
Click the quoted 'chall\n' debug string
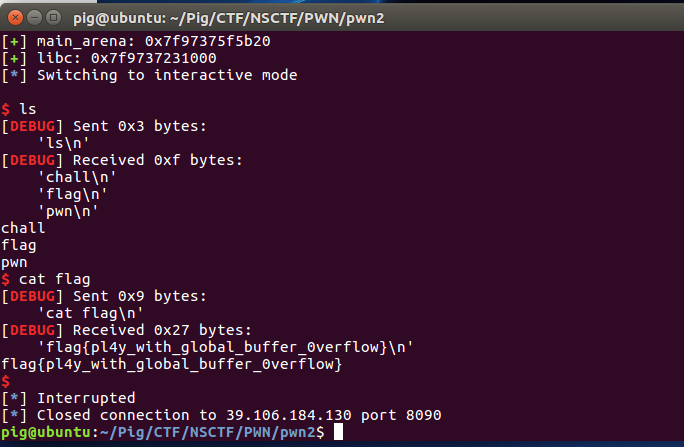point(74,176)
